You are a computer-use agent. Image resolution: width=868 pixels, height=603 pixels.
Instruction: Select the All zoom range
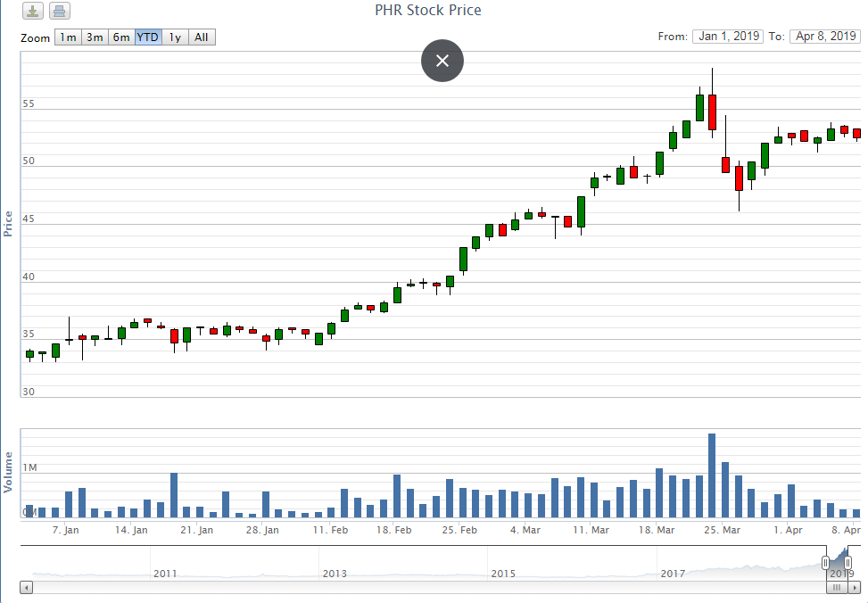click(x=202, y=37)
